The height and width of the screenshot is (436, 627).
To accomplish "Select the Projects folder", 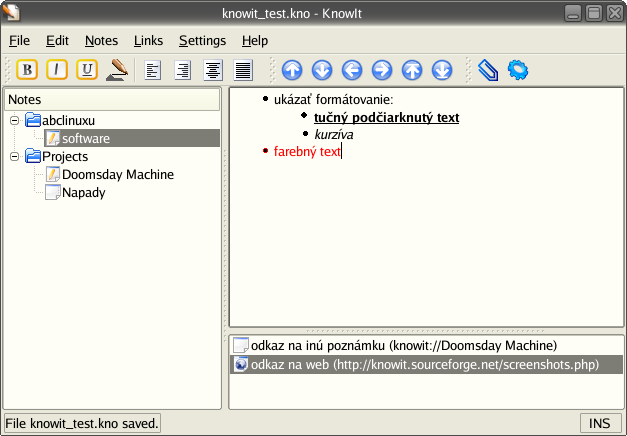I will click(65, 156).
